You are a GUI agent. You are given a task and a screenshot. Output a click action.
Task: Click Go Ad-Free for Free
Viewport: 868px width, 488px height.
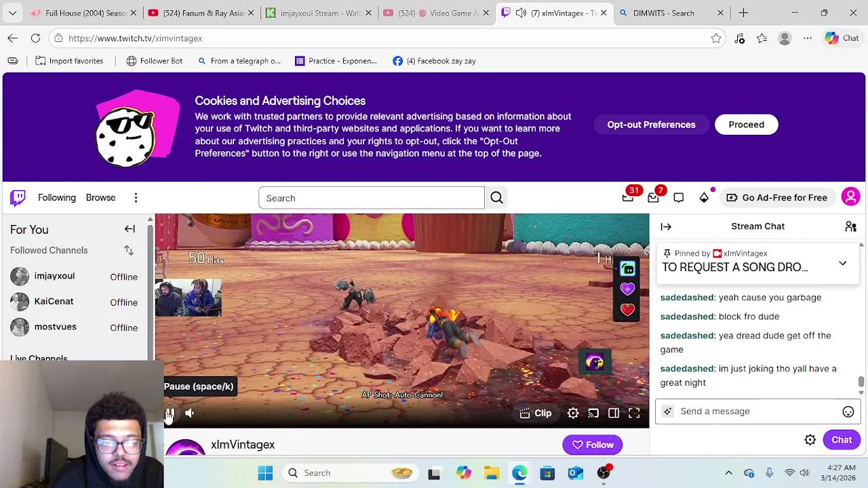coord(776,198)
